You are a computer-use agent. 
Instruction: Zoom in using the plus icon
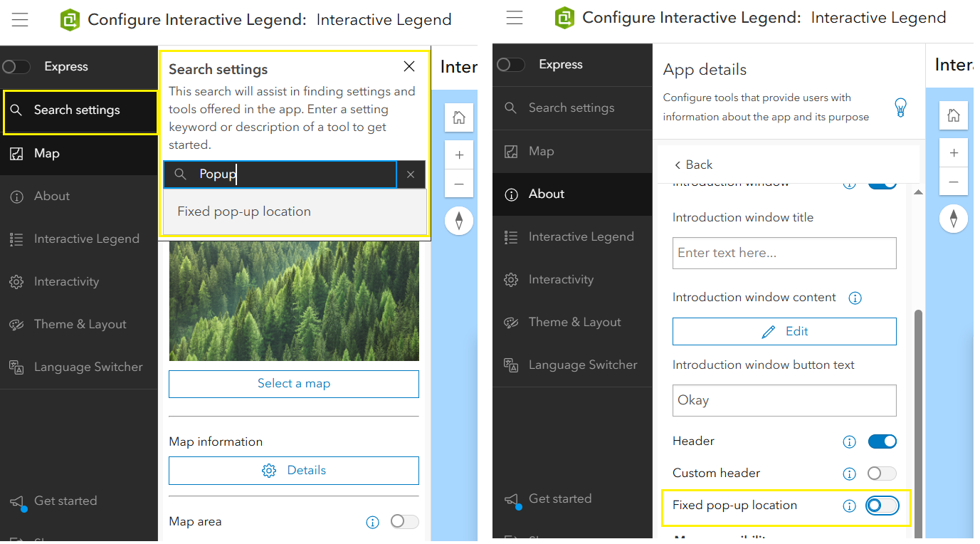[x=458, y=154]
